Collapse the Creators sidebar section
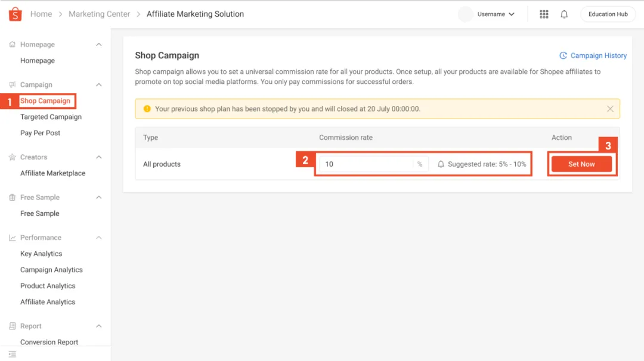 98,157
